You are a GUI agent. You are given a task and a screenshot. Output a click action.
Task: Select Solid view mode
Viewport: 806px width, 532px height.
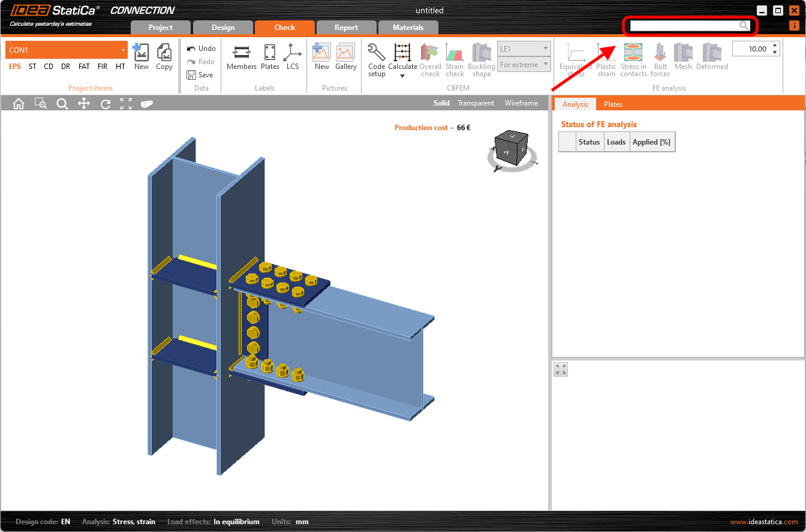click(x=441, y=103)
